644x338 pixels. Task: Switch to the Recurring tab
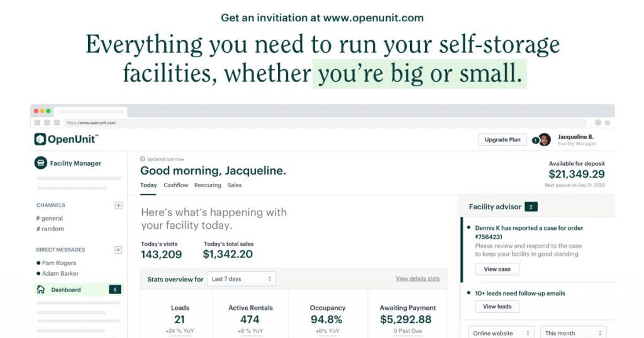pyautogui.click(x=208, y=185)
